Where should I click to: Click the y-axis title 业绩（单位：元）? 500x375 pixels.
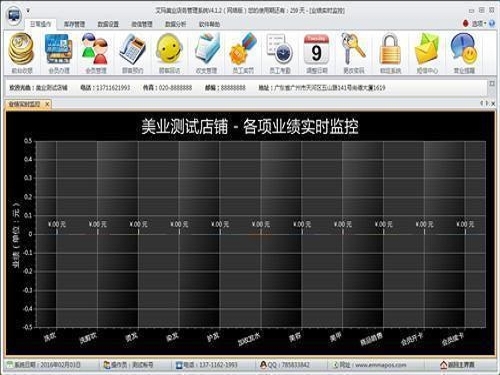tap(16, 235)
